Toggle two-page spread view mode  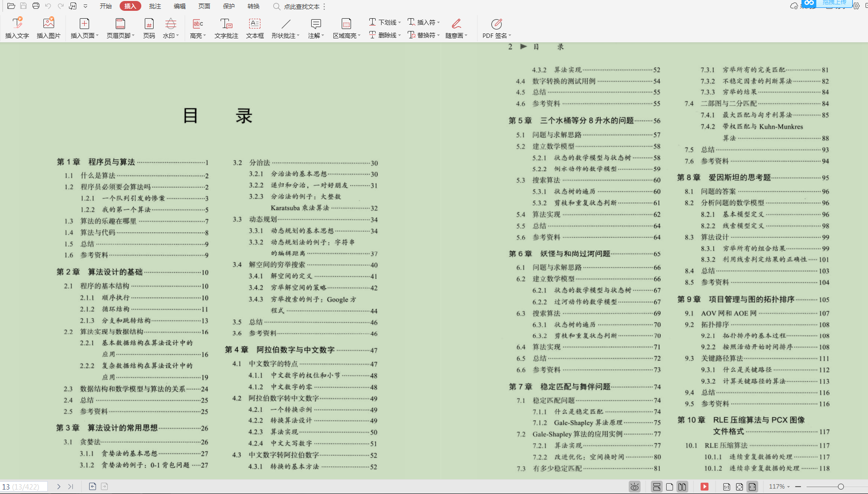click(x=682, y=486)
